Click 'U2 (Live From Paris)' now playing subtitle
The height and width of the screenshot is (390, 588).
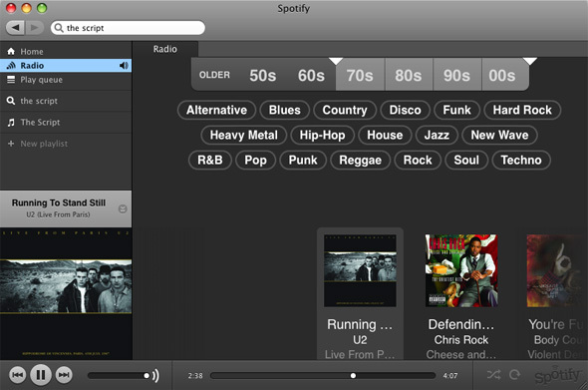tap(58, 214)
